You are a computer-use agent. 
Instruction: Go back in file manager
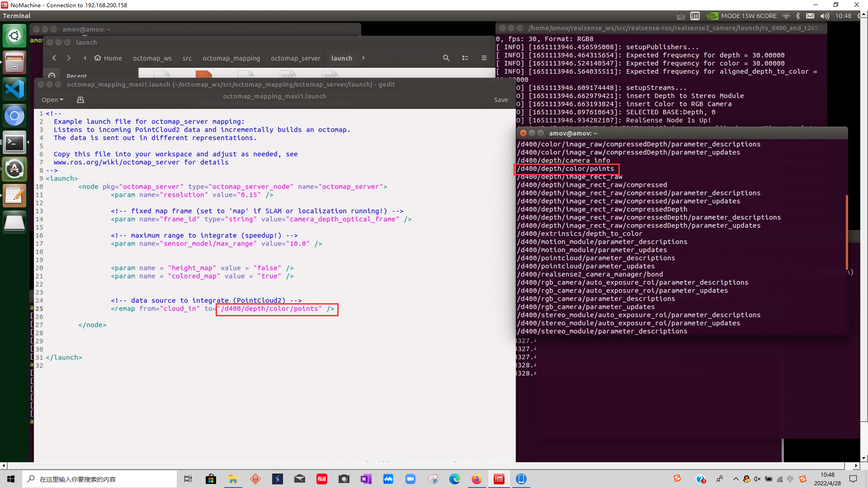[54, 58]
